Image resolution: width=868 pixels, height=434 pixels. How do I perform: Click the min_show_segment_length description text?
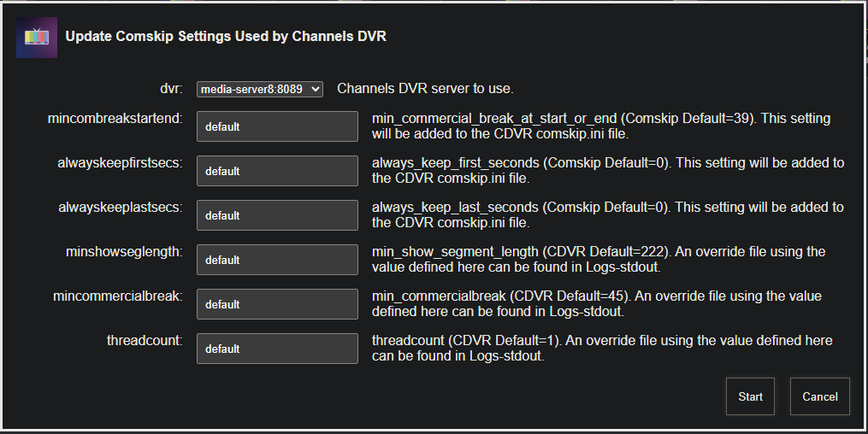pos(599,260)
